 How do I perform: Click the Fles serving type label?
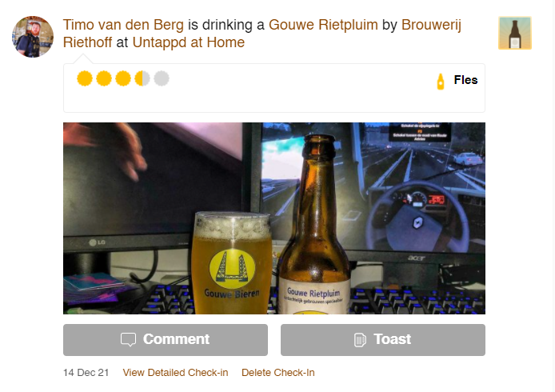coord(465,80)
